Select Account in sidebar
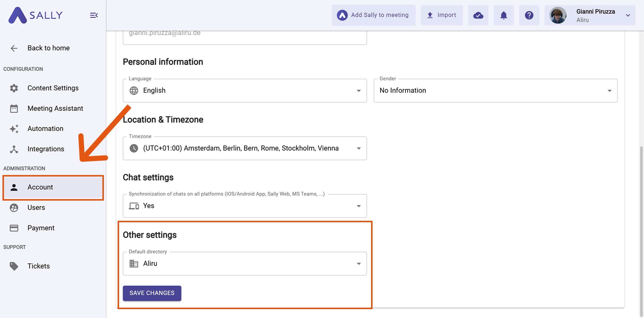The width and height of the screenshot is (644, 318). [53, 188]
